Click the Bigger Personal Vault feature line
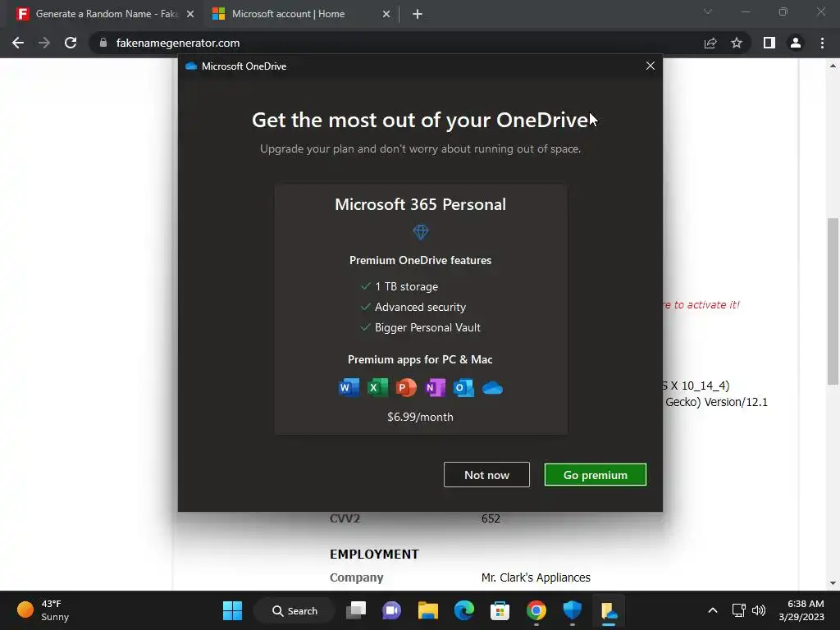This screenshot has height=630, width=840. point(421,327)
